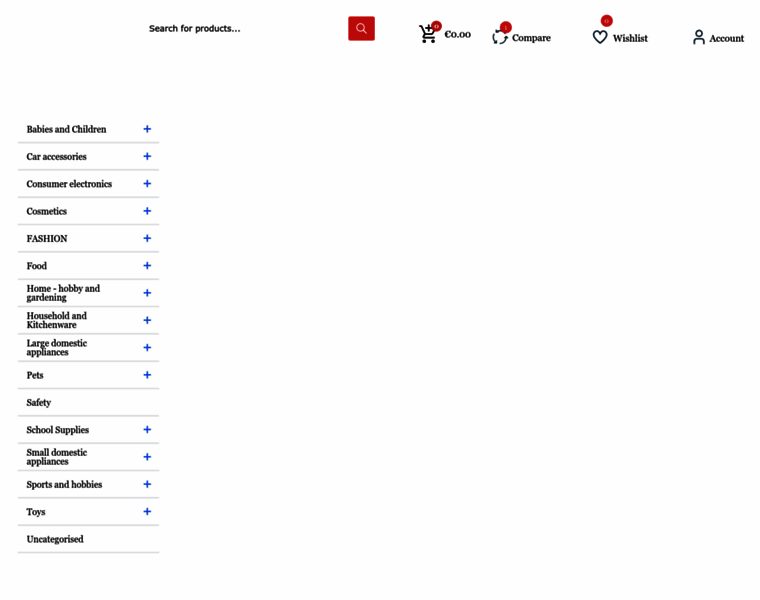The height and width of the screenshot is (600, 760).
Task: Open the shopping cart icon
Action: (x=428, y=34)
